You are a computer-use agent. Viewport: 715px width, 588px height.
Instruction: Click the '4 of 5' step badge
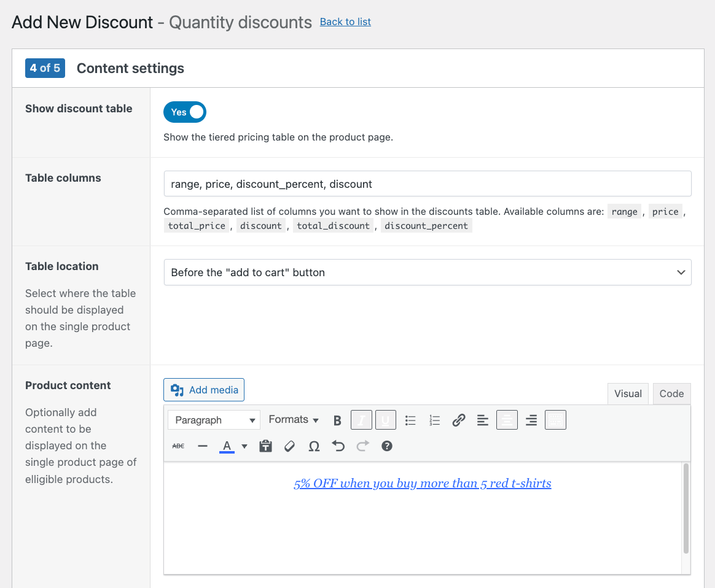point(45,68)
